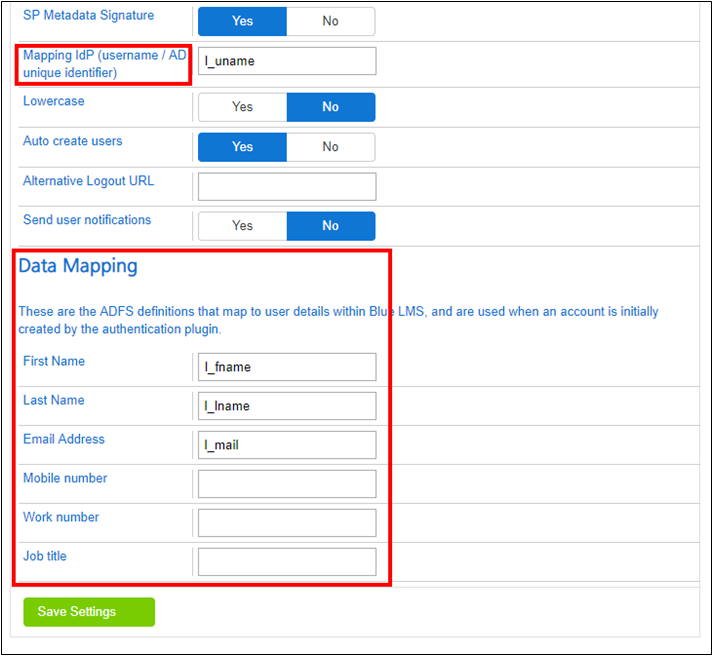Click the Save Settings button
Image resolution: width=712 pixels, height=656 pixels.
(x=89, y=612)
